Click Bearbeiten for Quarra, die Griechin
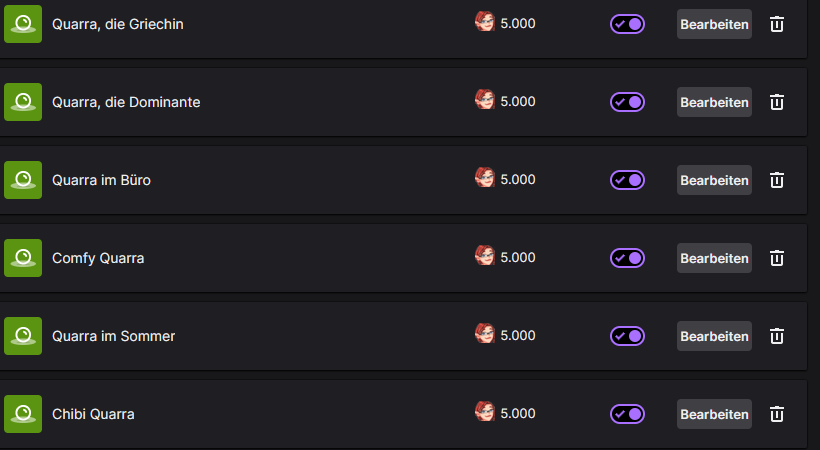Viewport: 820px width, 450px height. click(x=714, y=24)
